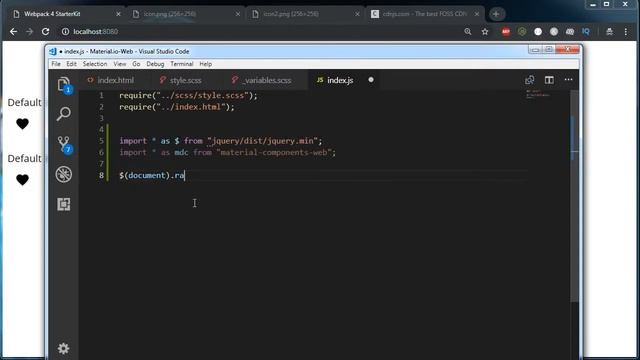
Task: Click the require("../index.html") line
Action: pyautogui.click(x=177, y=107)
